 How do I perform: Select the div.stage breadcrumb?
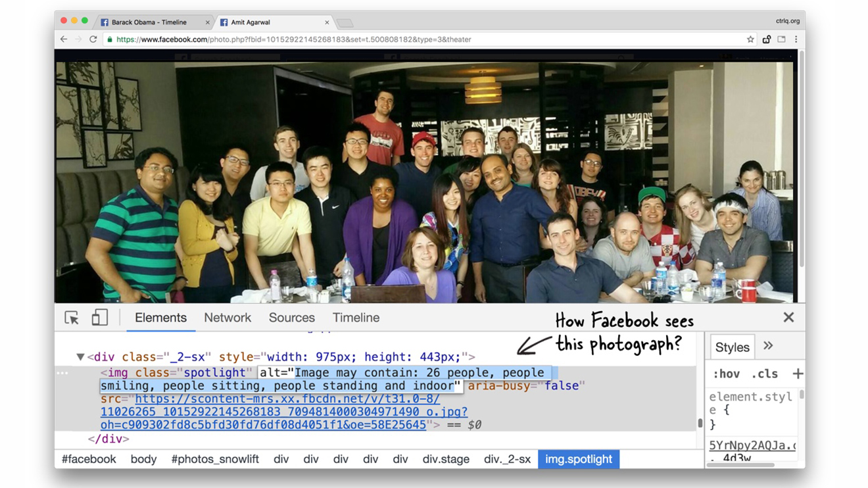(x=446, y=459)
